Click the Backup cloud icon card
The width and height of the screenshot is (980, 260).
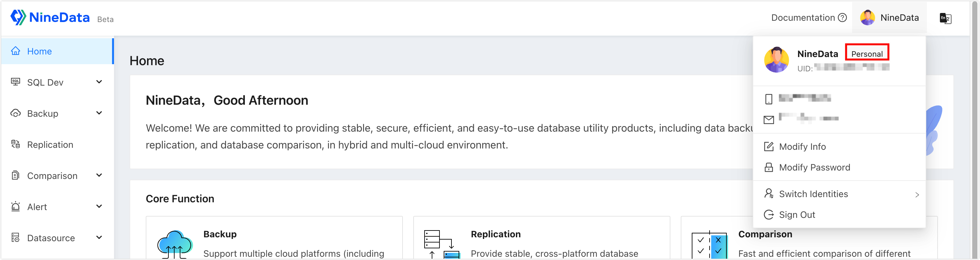(175, 244)
